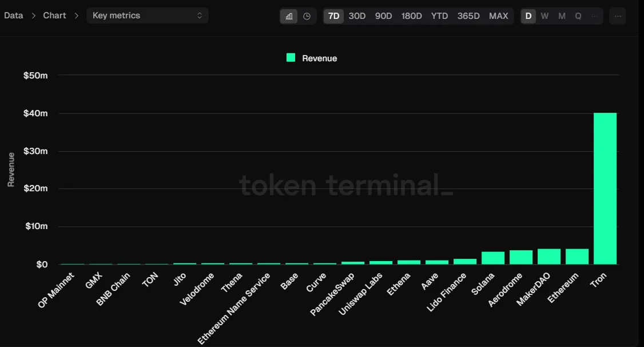Click the Aerodrome axis label
This screenshot has width=644, height=347.
(505, 290)
